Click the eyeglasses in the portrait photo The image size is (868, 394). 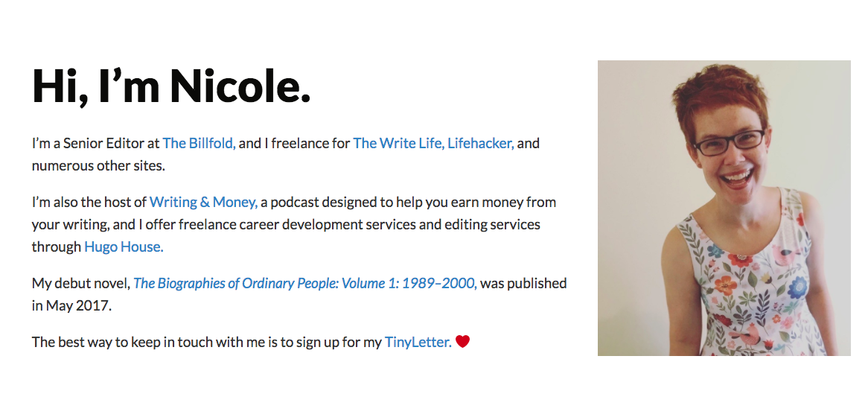pyautogui.click(x=729, y=142)
